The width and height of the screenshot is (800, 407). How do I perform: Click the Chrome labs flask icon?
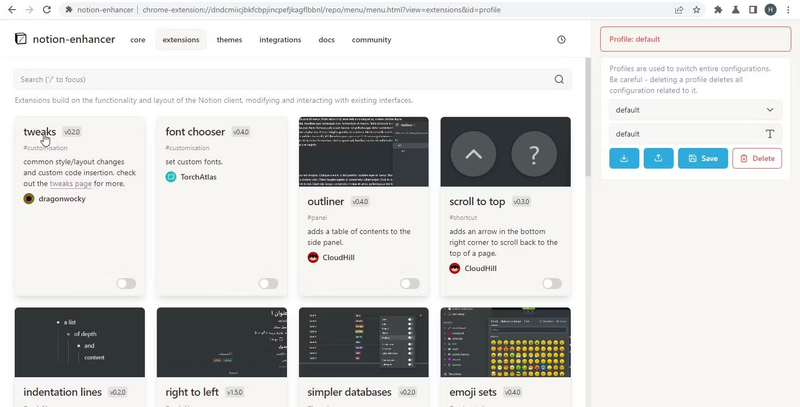click(x=736, y=10)
